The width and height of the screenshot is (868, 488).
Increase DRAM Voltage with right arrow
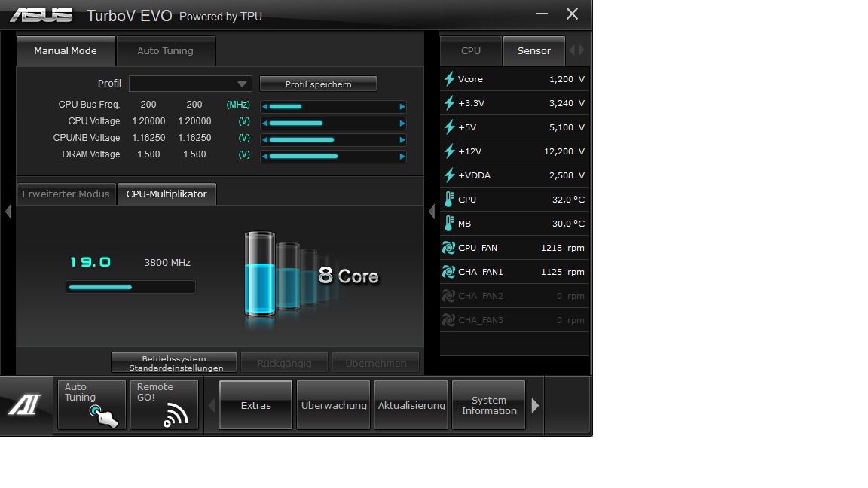pos(402,156)
